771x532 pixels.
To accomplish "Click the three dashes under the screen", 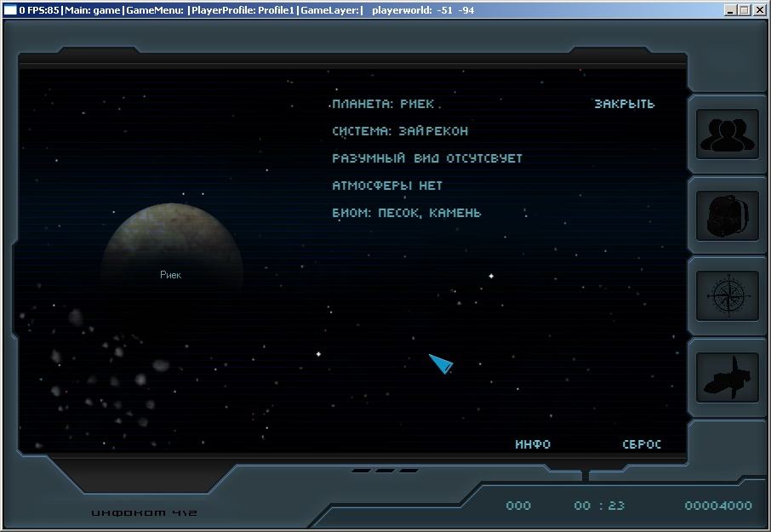I will click(x=385, y=470).
